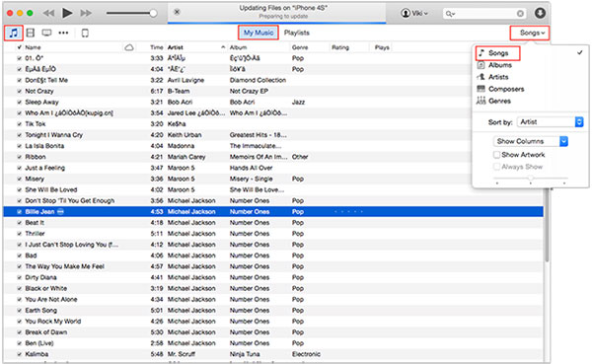Open the iPhone device icon

coord(85,33)
